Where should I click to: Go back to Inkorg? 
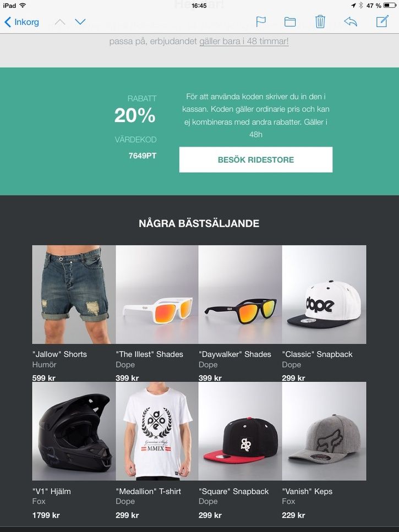click(21, 22)
